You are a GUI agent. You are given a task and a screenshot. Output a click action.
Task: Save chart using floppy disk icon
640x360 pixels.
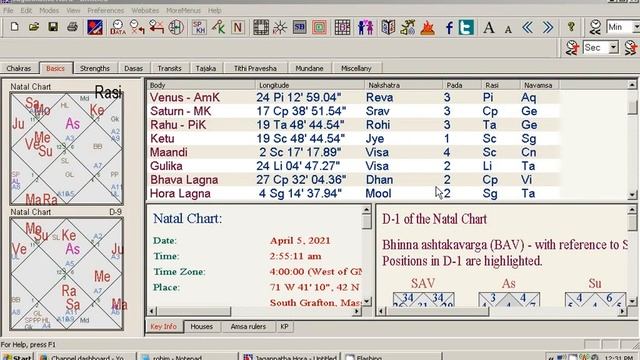pos(53,27)
